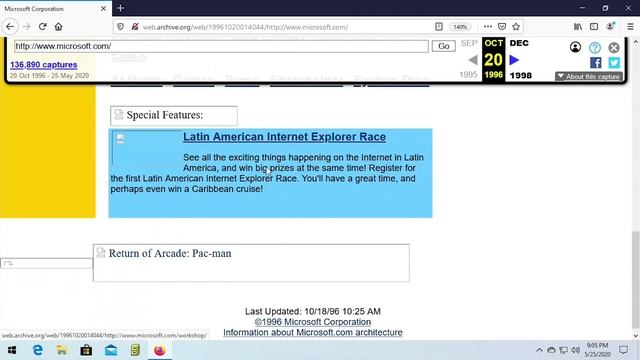Open volume control in system tray
The width and height of the screenshot is (640, 360).
pyautogui.click(x=576, y=350)
